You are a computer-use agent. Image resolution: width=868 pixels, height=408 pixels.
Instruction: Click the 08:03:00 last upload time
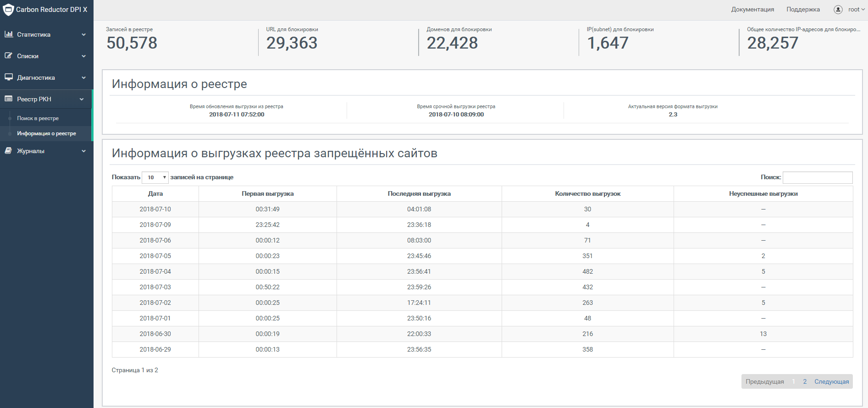(419, 240)
